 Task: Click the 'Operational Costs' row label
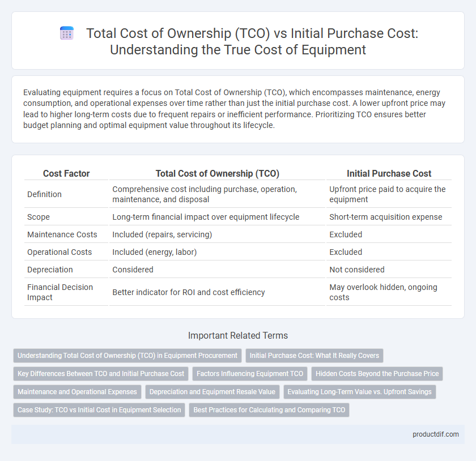[x=59, y=252]
